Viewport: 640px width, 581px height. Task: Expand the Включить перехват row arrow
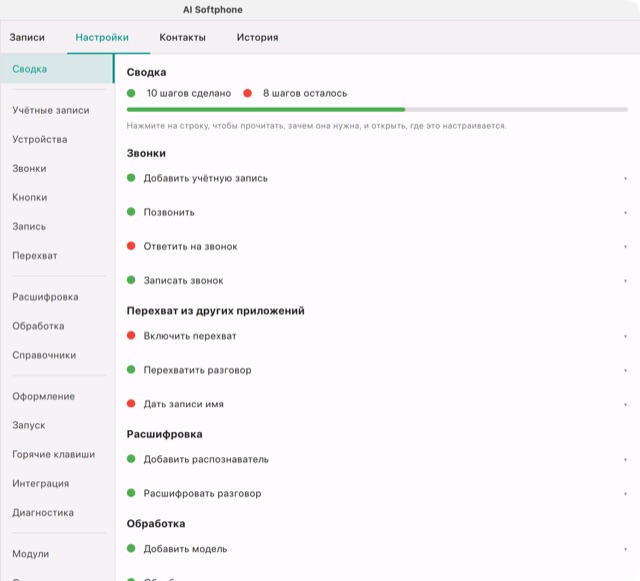click(625, 336)
